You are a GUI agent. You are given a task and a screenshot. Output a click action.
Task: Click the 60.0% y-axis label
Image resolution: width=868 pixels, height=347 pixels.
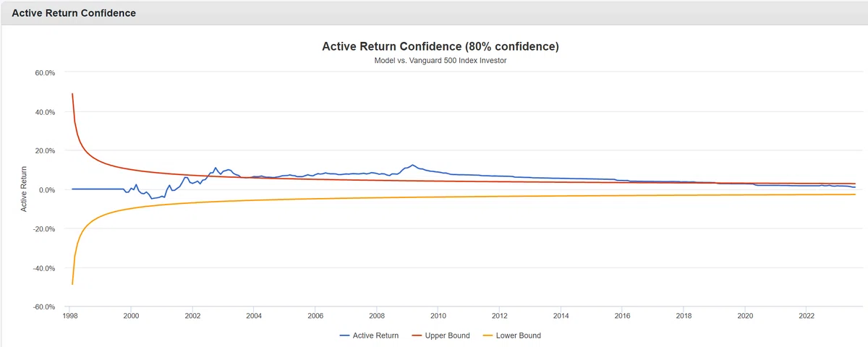pos(45,73)
